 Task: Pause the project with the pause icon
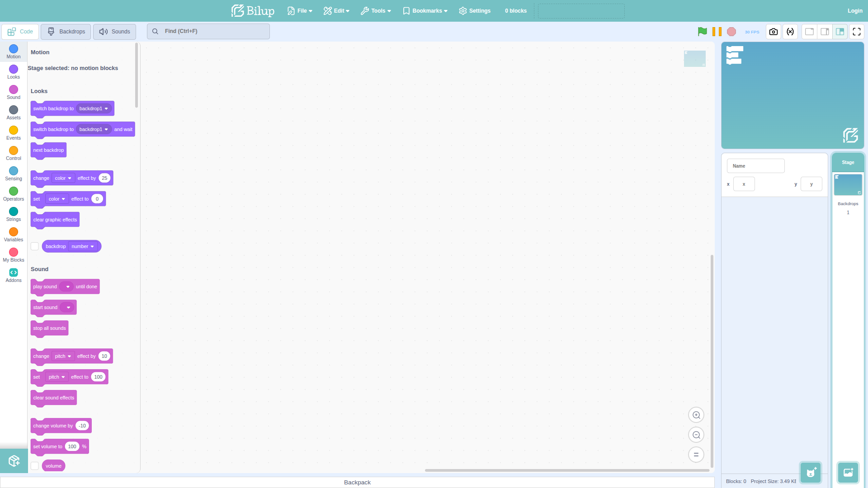[x=717, y=32]
